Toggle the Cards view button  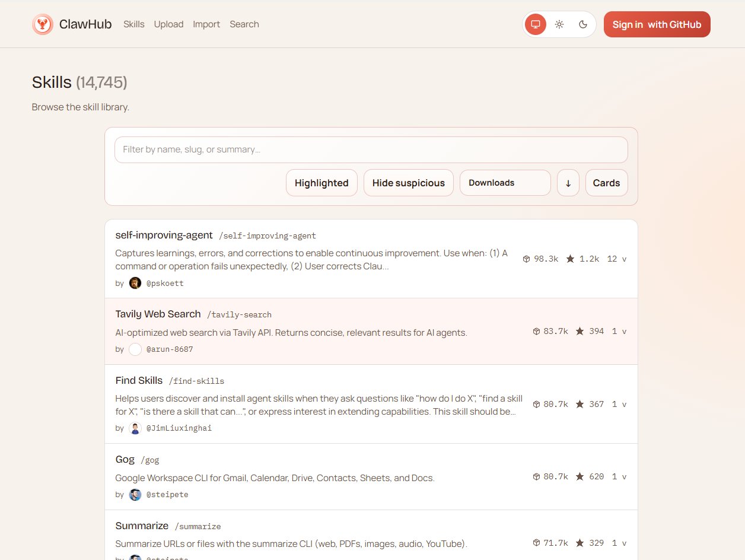[x=606, y=183]
